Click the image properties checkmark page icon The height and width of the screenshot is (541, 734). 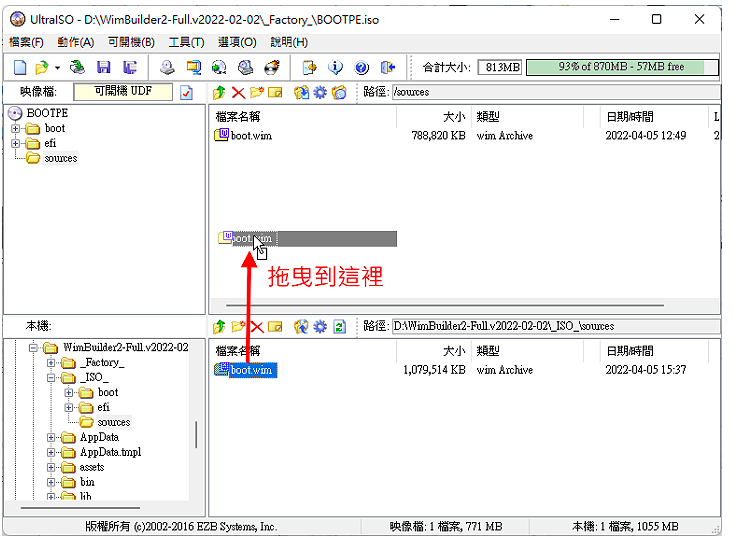(186, 92)
